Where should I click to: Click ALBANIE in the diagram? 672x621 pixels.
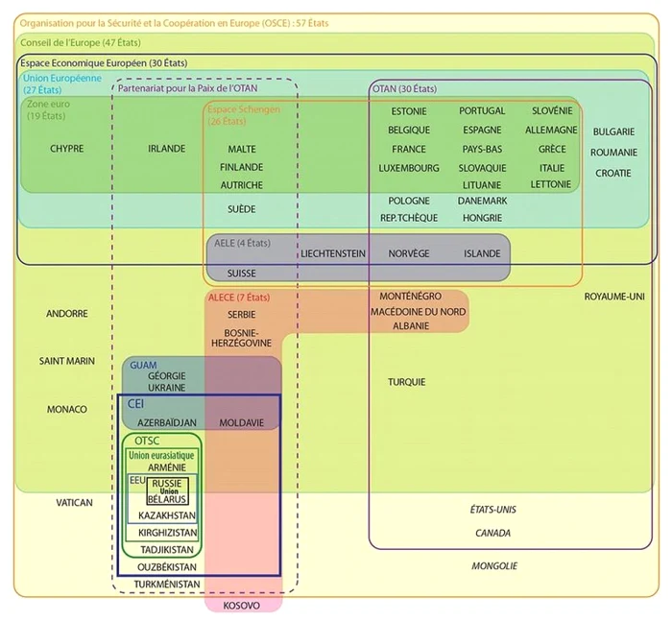point(411,325)
